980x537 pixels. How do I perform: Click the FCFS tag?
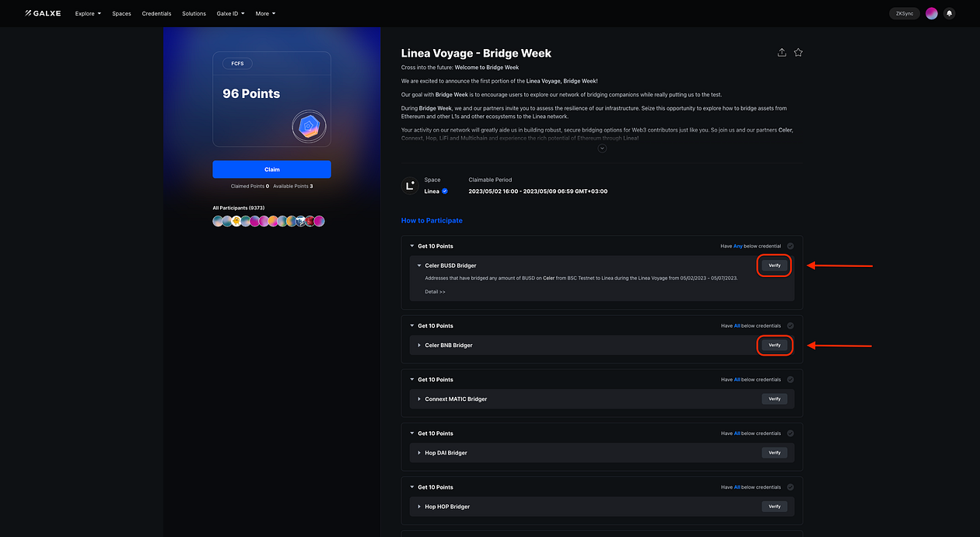(x=237, y=64)
